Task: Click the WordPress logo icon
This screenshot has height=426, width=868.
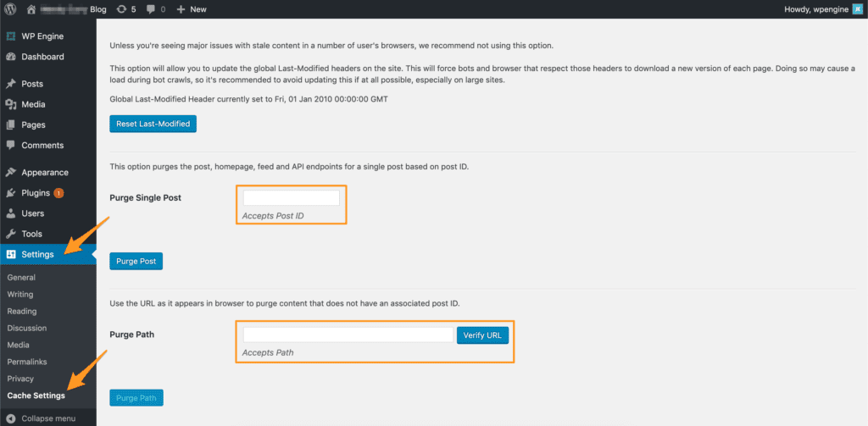Action: pyautogui.click(x=10, y=8)
